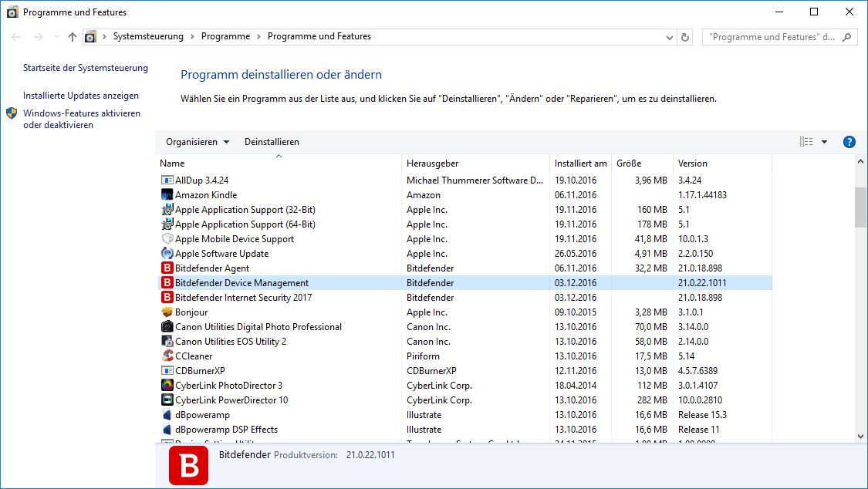The width and height of the screenshot is (868, 489).
Task: Click the Shield icon next to Windows-Features
Action: (12, 113)
